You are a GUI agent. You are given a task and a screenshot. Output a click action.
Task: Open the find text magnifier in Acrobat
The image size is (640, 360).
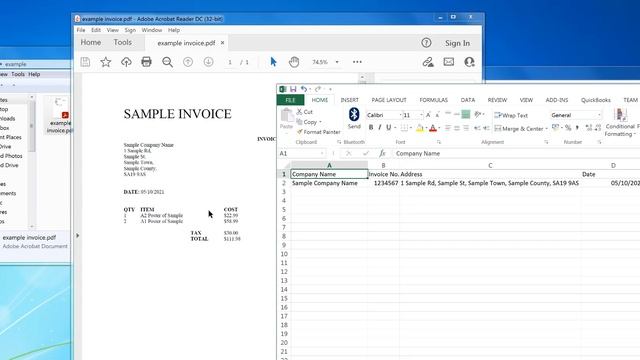167,62
